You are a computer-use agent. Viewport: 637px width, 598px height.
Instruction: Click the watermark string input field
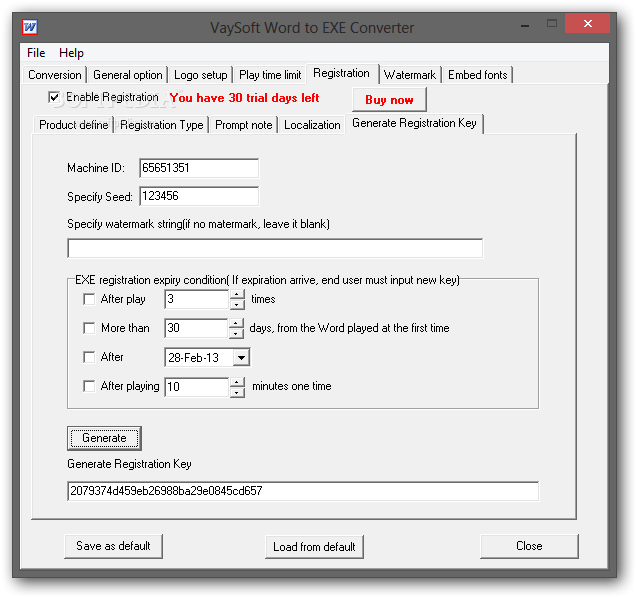point(275,248)
